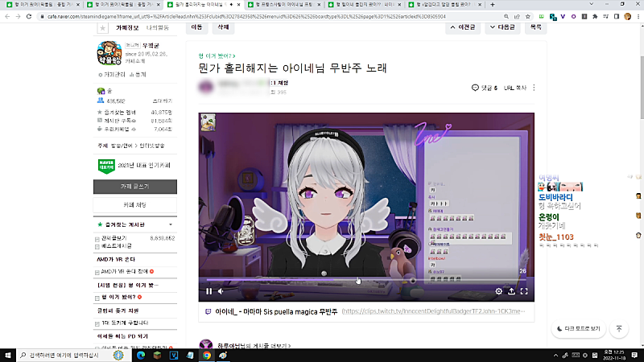Seek using the video progress bar
This screenshot has width=644, height=362.
coord(366,280)
